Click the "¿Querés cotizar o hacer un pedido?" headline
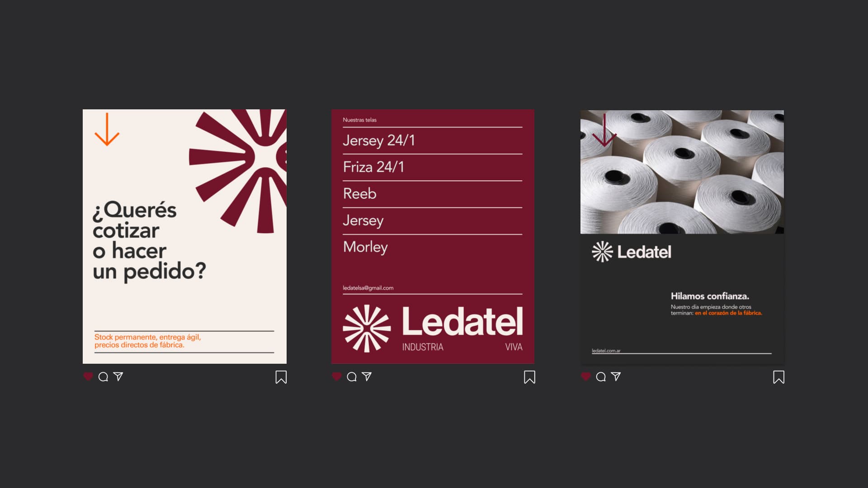This screenshot has width=868, height=488. (x=149, y=241)
